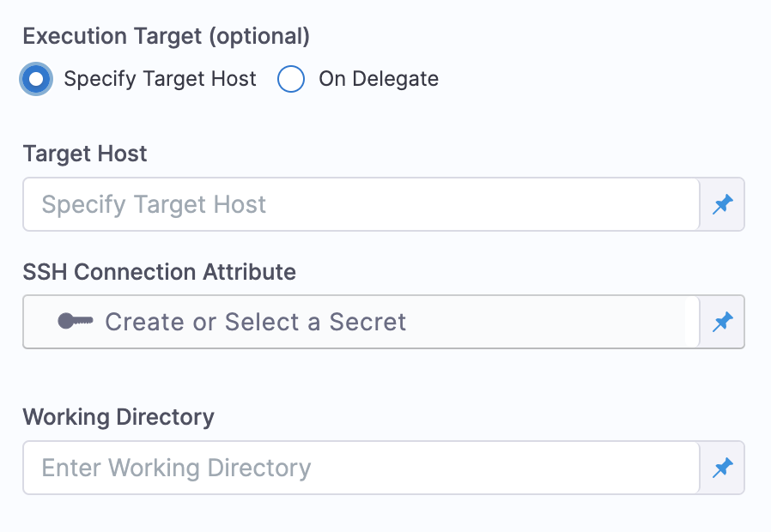Click 'Create or Select a Secret' text
Image resolution: width=771 pixels, height=532 pixels.
[x=255, y=322]
